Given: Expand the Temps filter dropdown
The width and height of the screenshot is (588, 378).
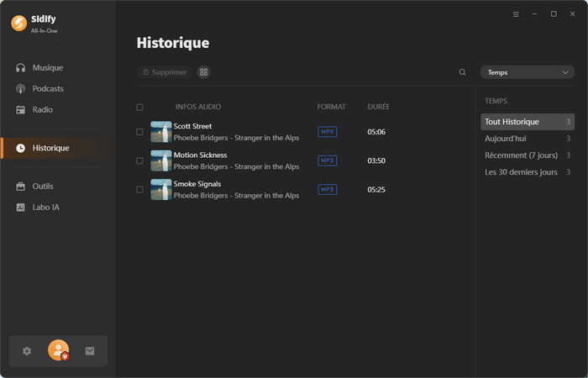Looking at the screenshot, I should tap(527, 72).
